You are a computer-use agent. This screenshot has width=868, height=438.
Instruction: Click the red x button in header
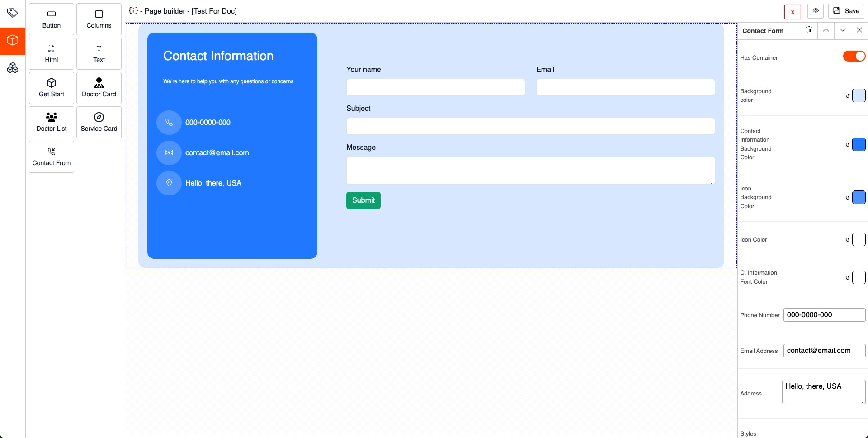(793, 12)
